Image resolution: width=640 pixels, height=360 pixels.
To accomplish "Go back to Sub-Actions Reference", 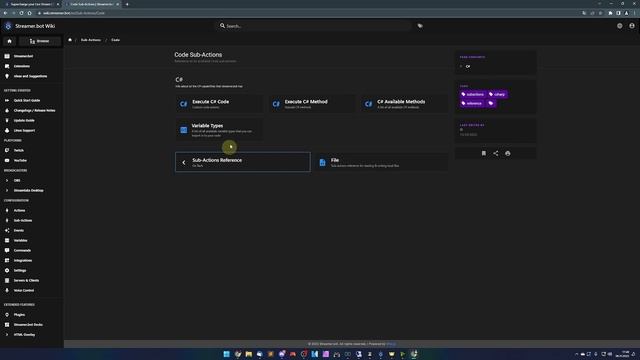I will pyautogui.click(x=243, y=162).
